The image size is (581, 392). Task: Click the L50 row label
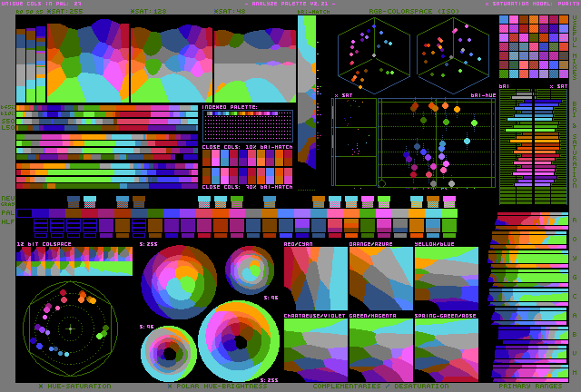click(x=8, y=127)
